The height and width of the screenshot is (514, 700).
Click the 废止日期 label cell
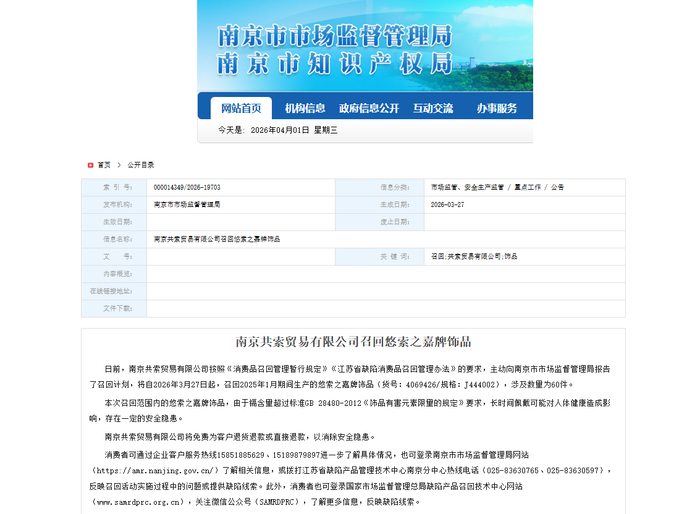(380, 222)
